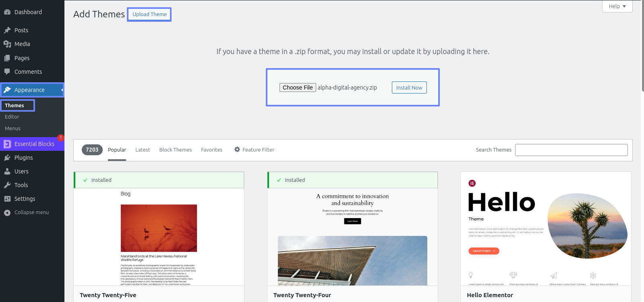The image size is (644, 302).
Task: Click the Settings sliders icon
Action: [7, 199]
